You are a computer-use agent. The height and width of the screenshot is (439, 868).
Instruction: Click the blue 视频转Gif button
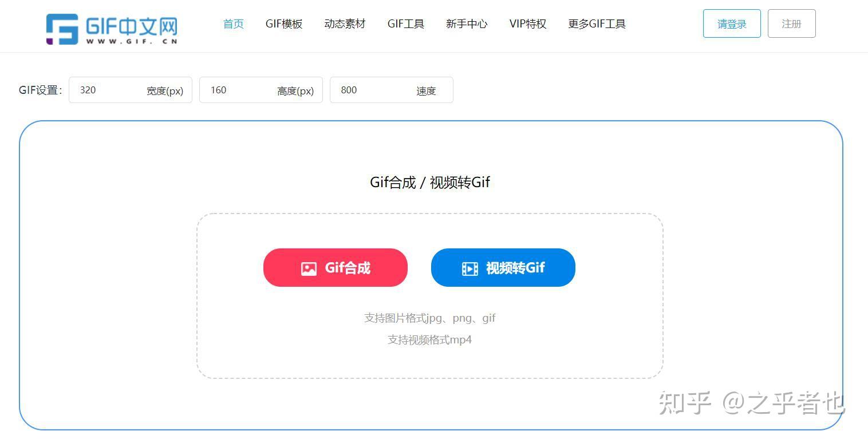tap(503, 267)
